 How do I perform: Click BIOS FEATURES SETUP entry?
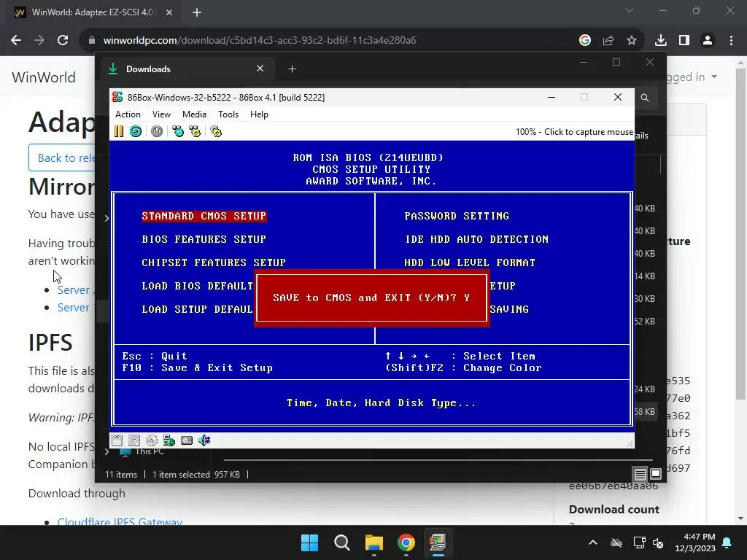204,239
